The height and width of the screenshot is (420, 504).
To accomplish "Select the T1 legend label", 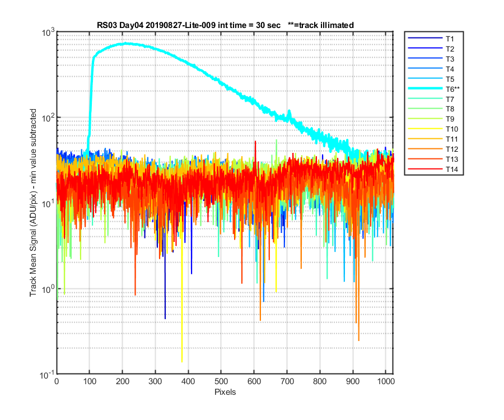I will click(450, 39).
